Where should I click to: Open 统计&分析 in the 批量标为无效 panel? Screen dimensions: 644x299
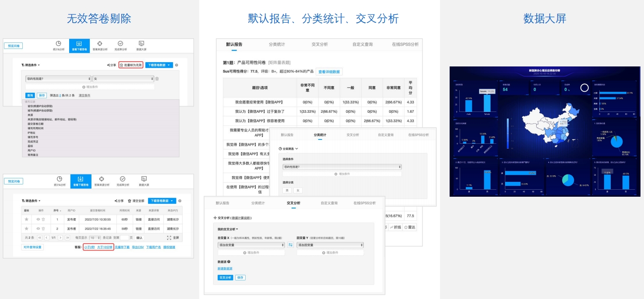pos(58,45)
